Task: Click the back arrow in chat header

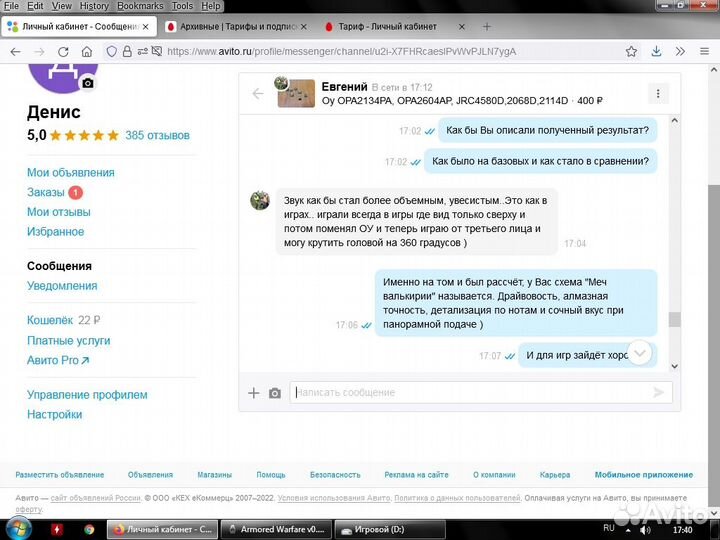Action: pos(258,94)
